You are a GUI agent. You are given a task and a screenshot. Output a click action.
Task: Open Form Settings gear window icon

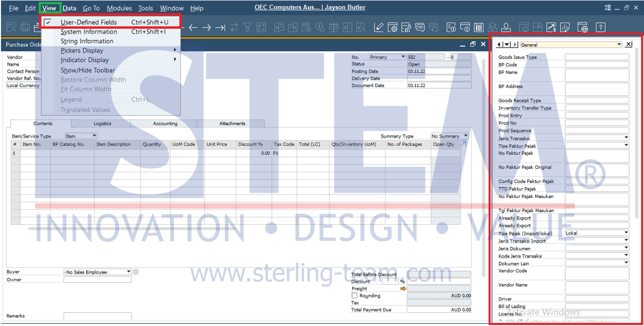pos(393,27)
